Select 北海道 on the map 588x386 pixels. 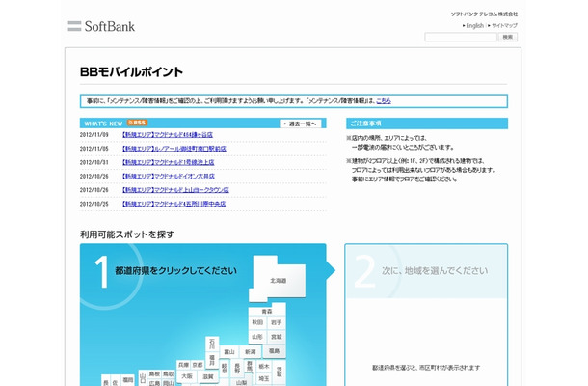pyautogui.click(x=278, y=280)
